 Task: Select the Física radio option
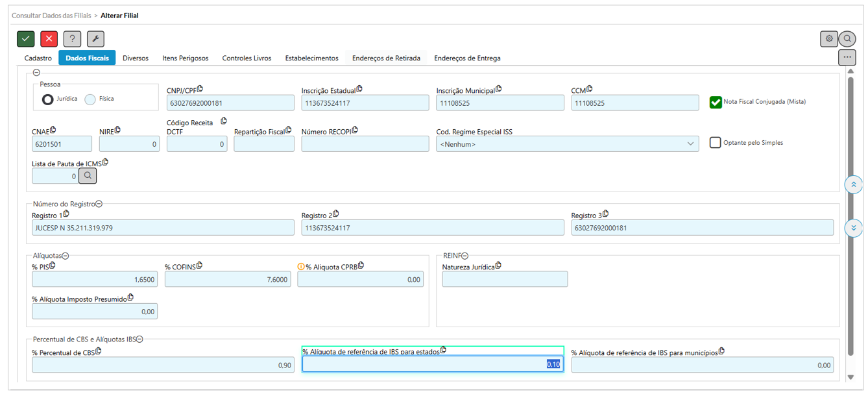pyautogui.click(x=90, y=99)
